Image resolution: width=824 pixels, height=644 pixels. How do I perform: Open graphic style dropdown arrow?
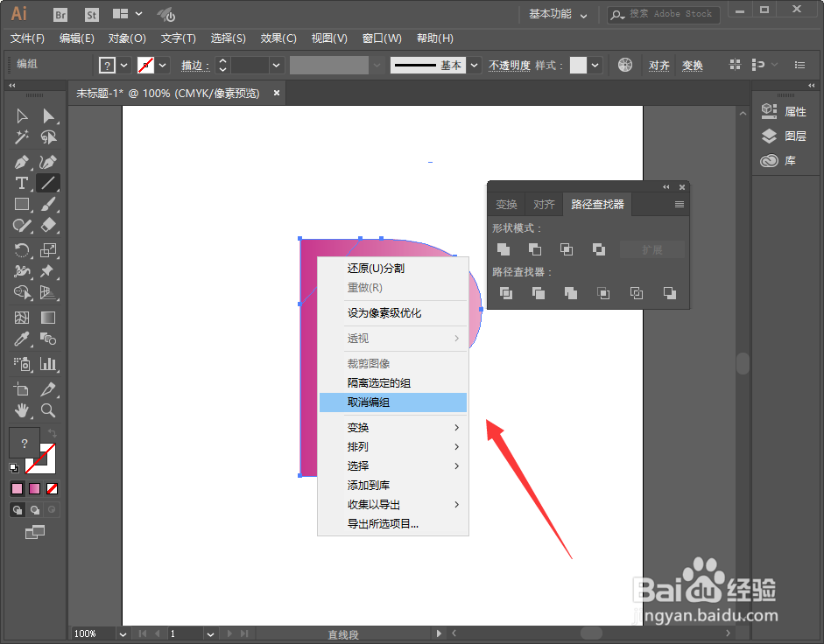click(595, 65)
